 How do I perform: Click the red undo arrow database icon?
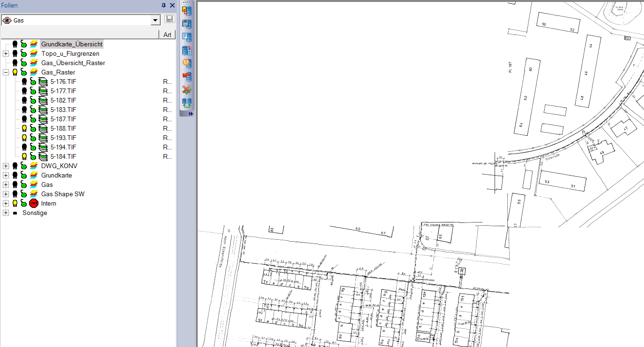coord(187,77)
